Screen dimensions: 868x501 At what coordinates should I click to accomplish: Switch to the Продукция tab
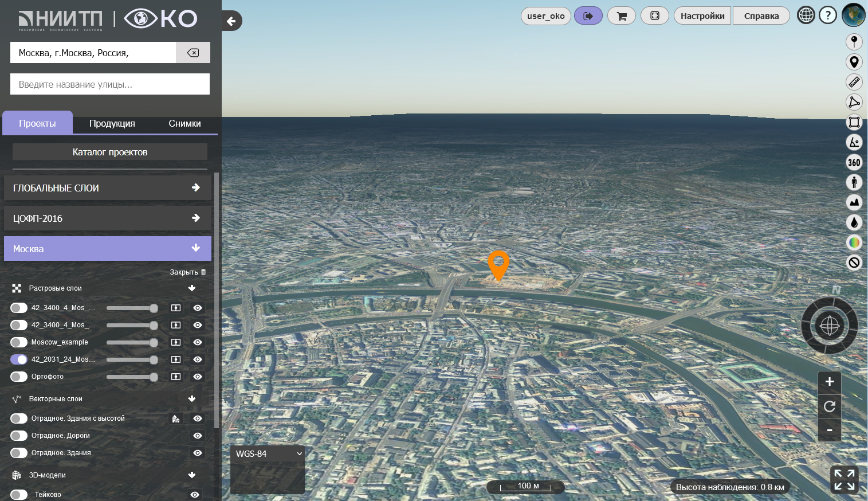[112, 123]
